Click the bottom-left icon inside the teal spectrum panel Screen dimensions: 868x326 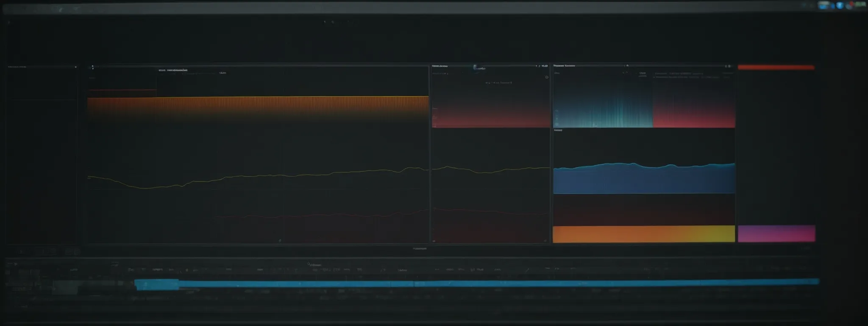coord(594,125)
